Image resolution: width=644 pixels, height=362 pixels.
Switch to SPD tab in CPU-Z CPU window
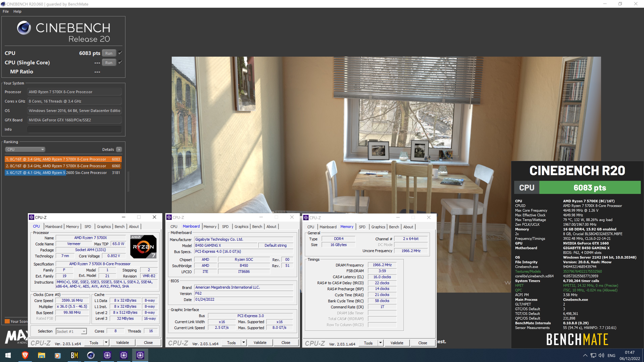coord(88,226)
